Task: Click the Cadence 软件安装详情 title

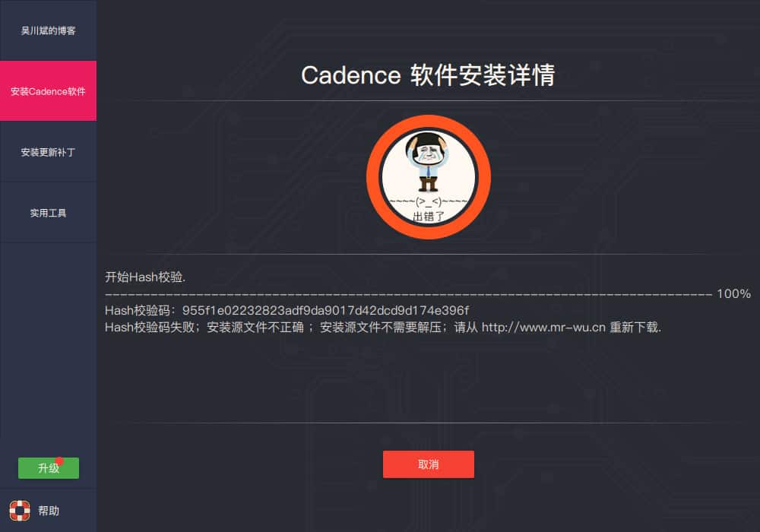Action: 428,75
